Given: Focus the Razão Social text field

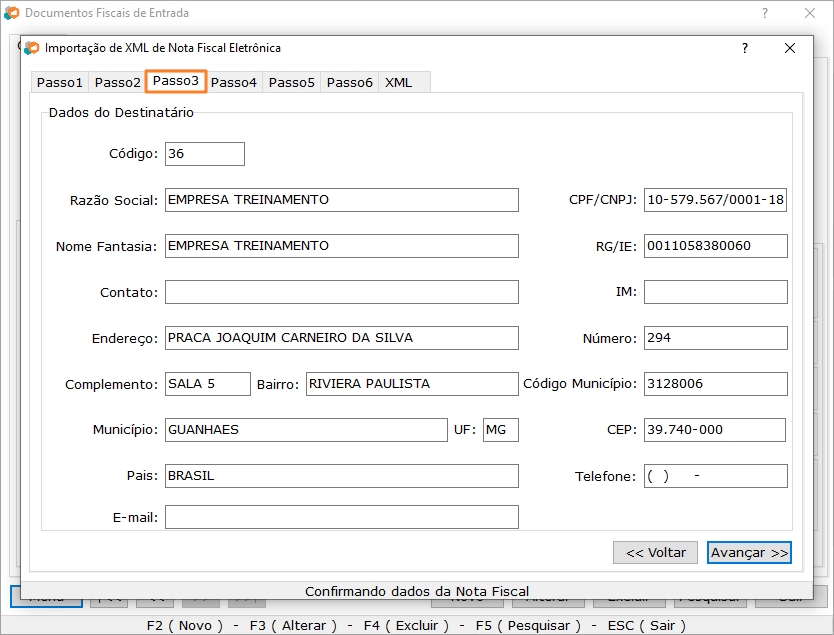Looking at the screenshot, I should click(341, 200).
